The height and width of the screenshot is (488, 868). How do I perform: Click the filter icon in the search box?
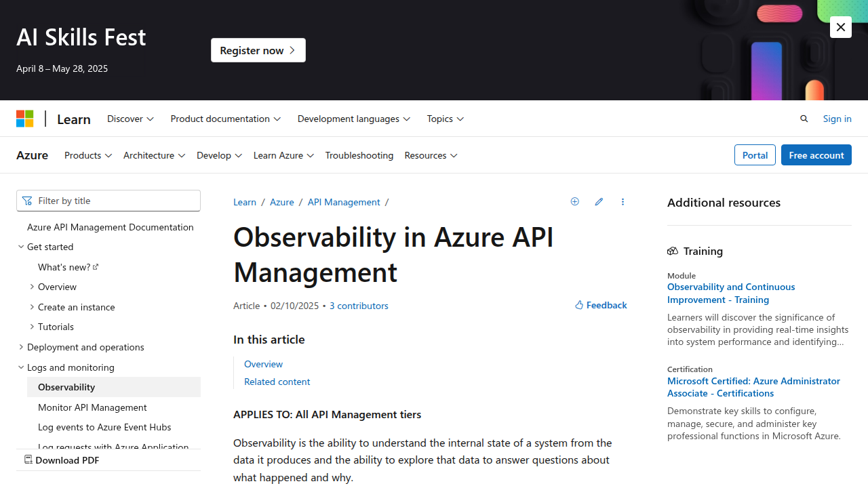[x=27, y=201]
